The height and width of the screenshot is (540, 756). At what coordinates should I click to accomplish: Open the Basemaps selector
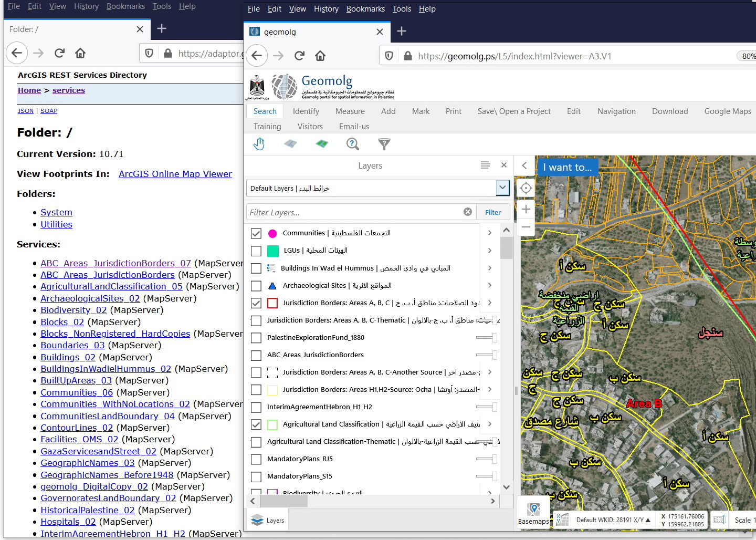(533, 513)
